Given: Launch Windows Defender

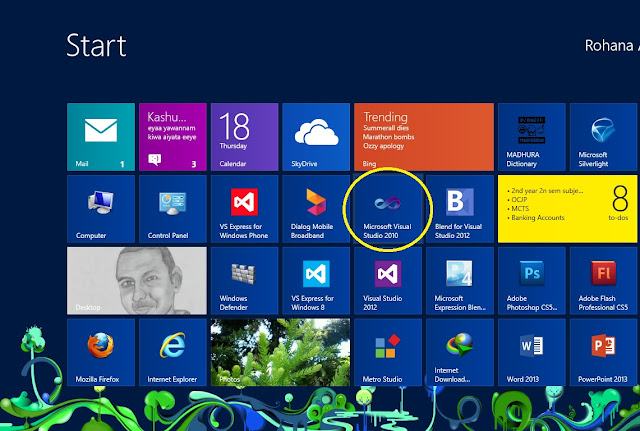Looking at the screenshot, I should tap(244, 281).
